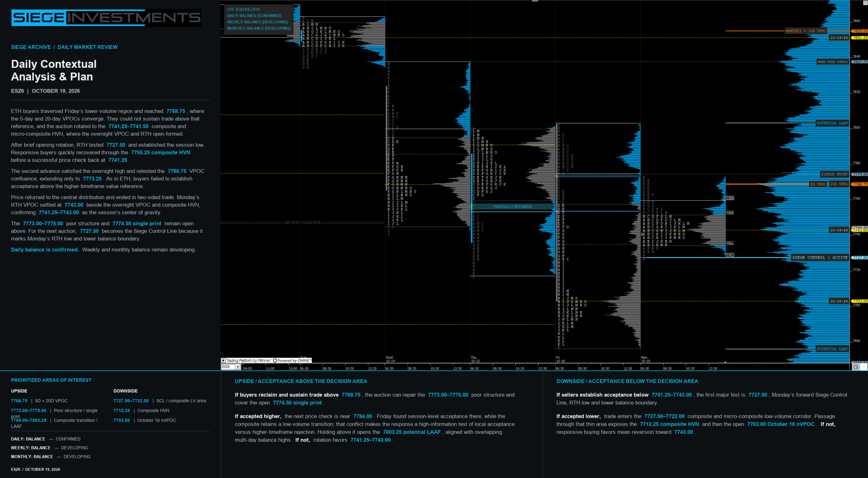Click the NAKED SIEGE CONTROL label

coord(832,62)
